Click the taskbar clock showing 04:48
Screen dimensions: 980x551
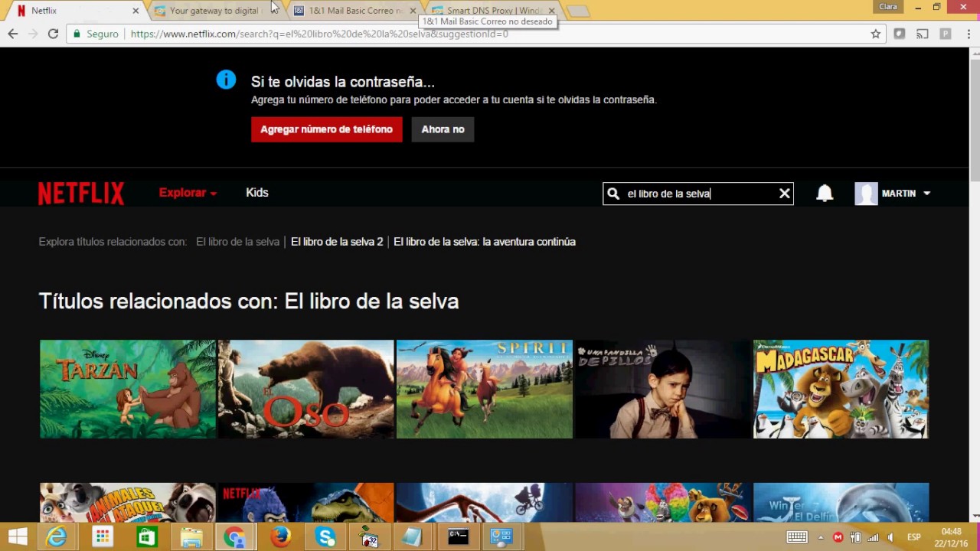(951, 537)
